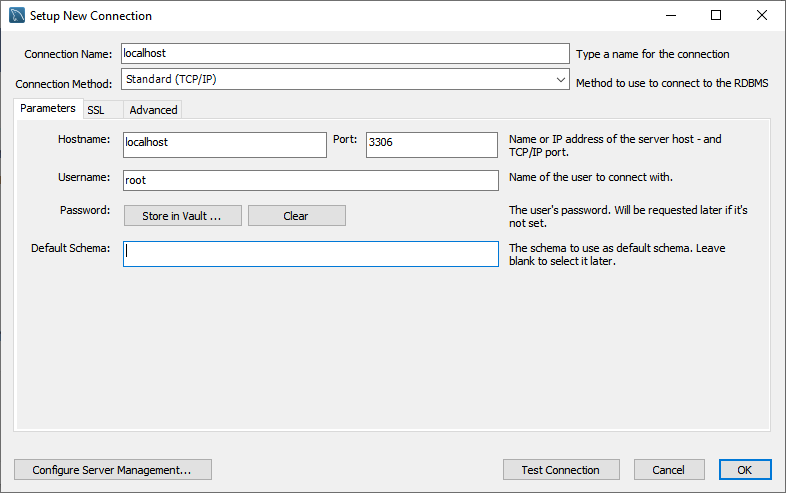The image size is (786, 493).
Task: Focus the Default Schema input field
Action: click(310, 254)
